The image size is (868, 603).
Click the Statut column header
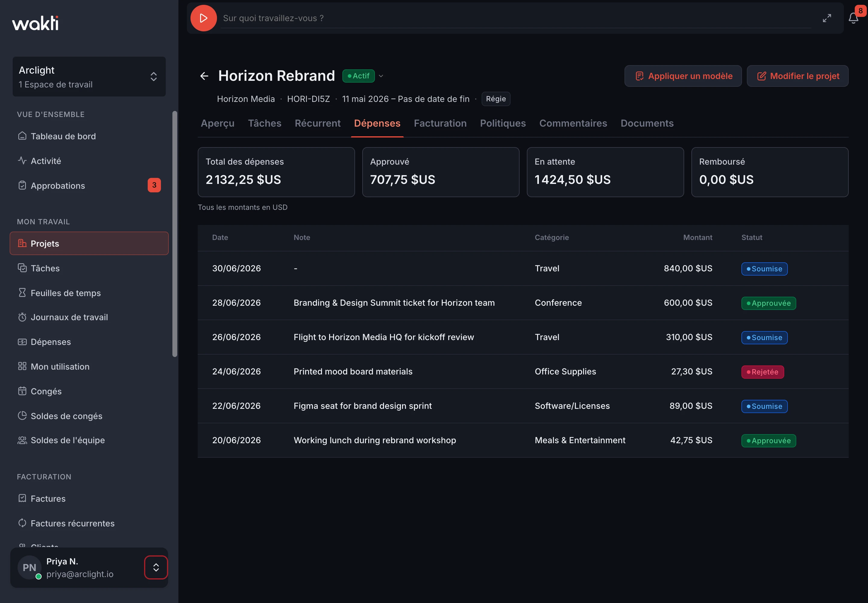[x=751, y=237]
